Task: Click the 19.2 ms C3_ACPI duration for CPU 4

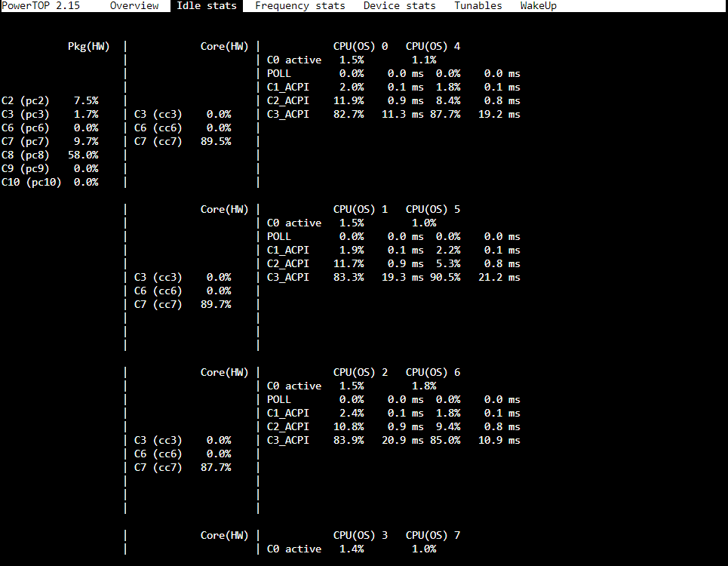Action: 499,114
